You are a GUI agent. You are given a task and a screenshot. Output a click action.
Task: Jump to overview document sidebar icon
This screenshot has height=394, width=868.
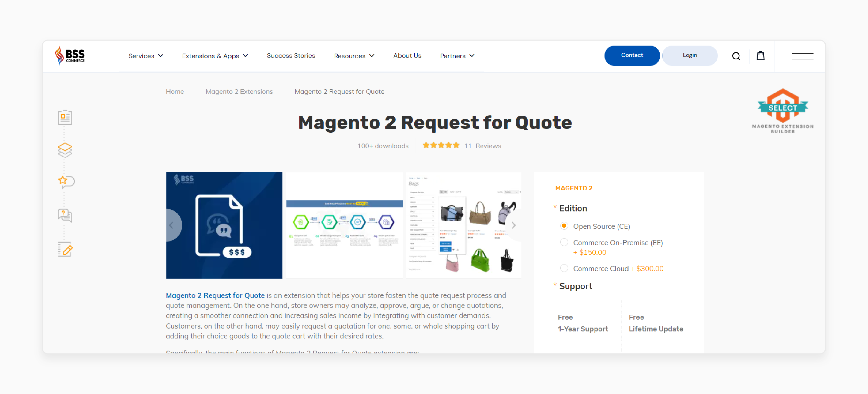click(65, 117)
